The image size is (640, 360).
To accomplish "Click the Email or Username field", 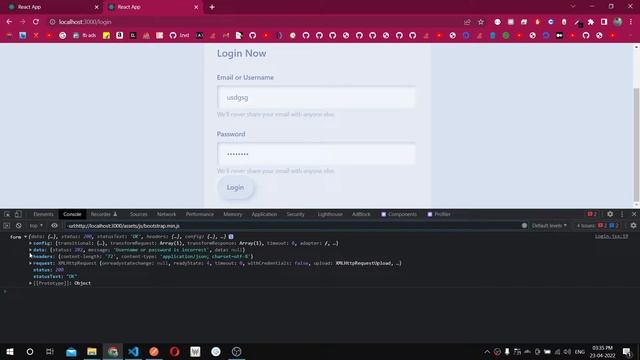I will click(316, 98).
